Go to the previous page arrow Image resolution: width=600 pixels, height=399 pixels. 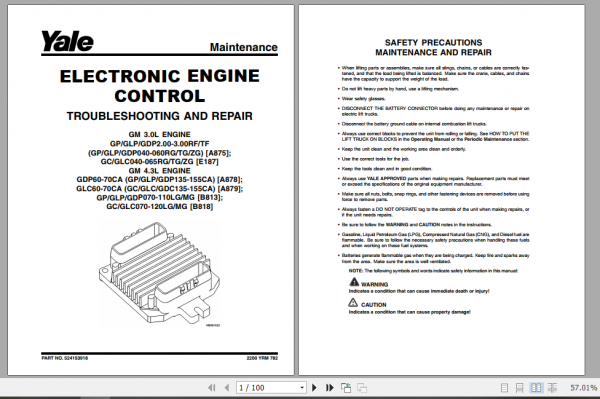[x=227, y=388]
